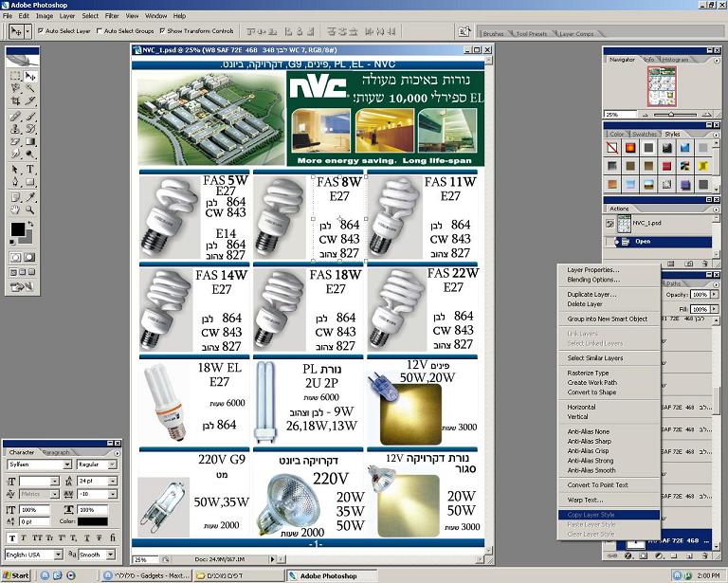
Task: Click the black text Color swatch
Action: tap(92, 521)
